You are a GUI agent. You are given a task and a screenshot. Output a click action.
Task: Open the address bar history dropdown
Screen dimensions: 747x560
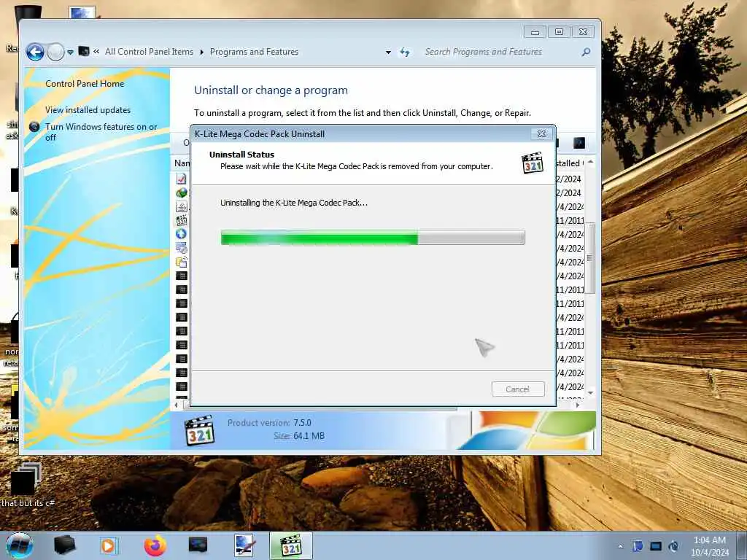coord(388,52)
